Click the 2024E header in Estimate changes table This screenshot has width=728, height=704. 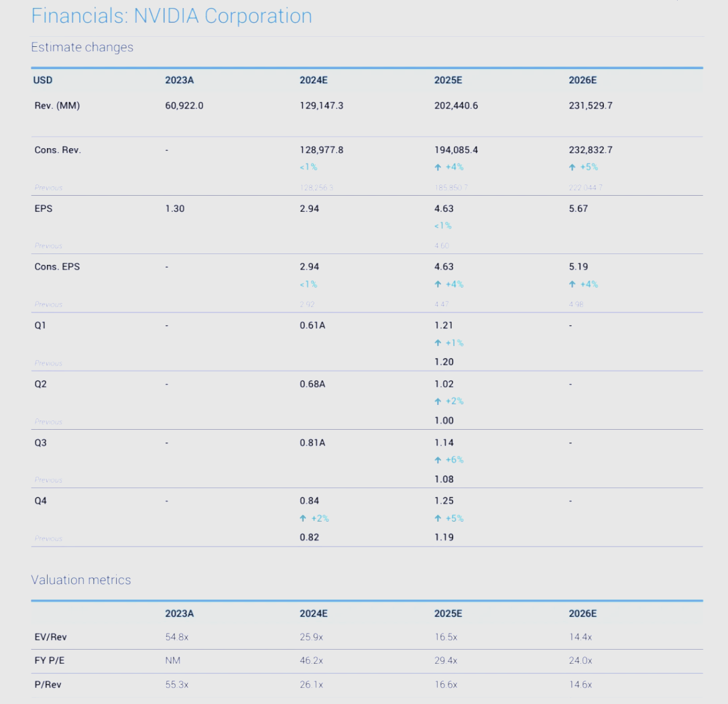click(314, 80)
